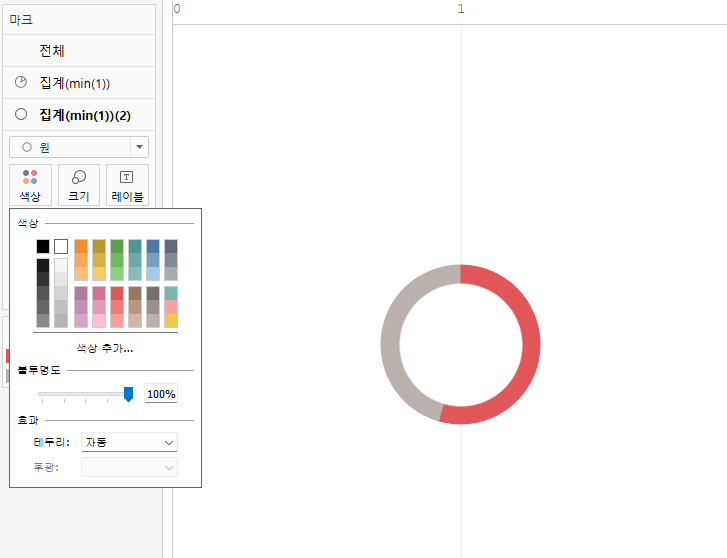Screen dimensions: 727x558
Task: Pick the light purple swatch
Action: [81, 321]
